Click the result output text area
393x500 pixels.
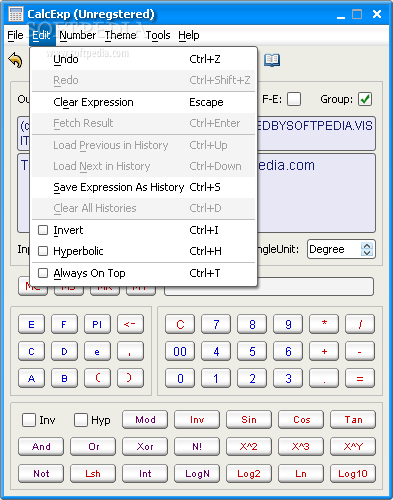pos(316,193)
